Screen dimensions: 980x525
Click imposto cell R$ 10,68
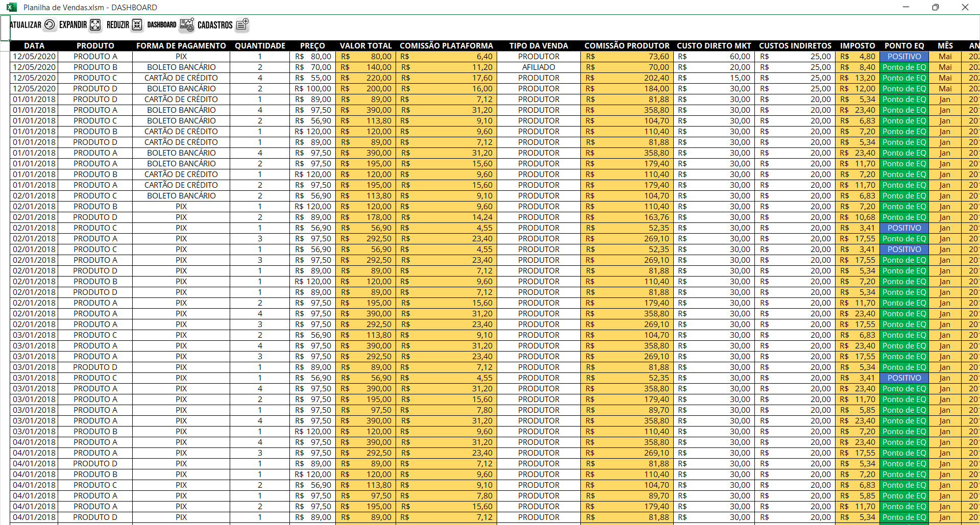point(857,217)
